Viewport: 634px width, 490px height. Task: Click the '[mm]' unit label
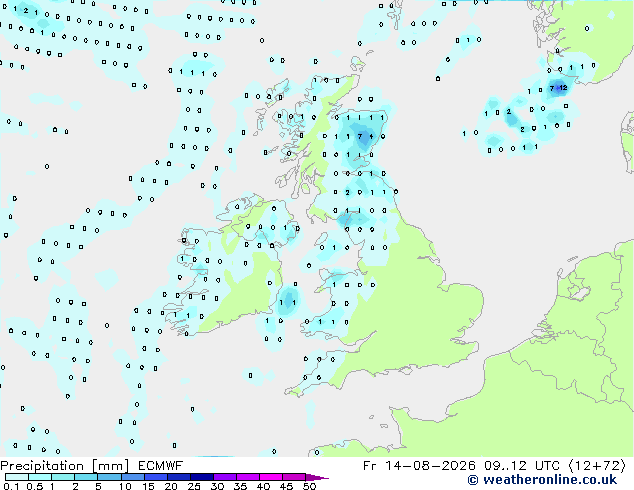coord(110,466)
